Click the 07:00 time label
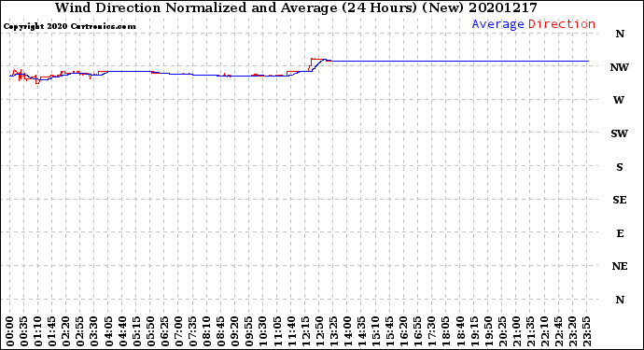Viewport: 644px width, 350px height. coord(179,331)
